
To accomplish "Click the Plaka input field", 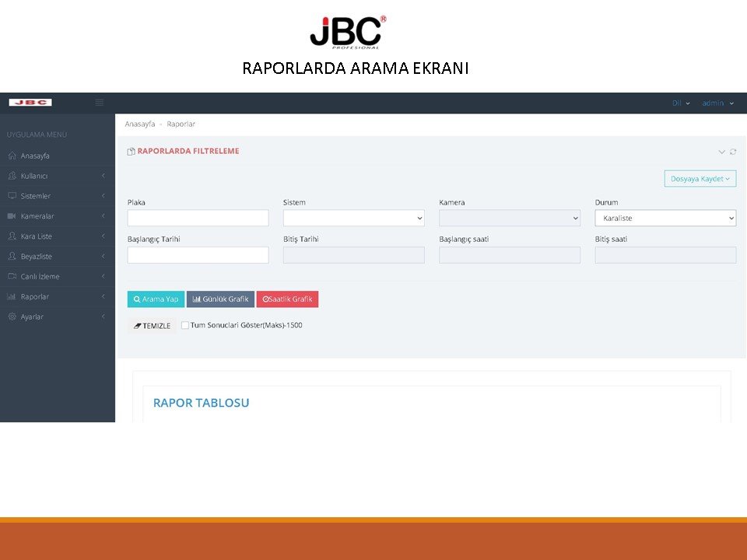I will (x=198, y=219).
